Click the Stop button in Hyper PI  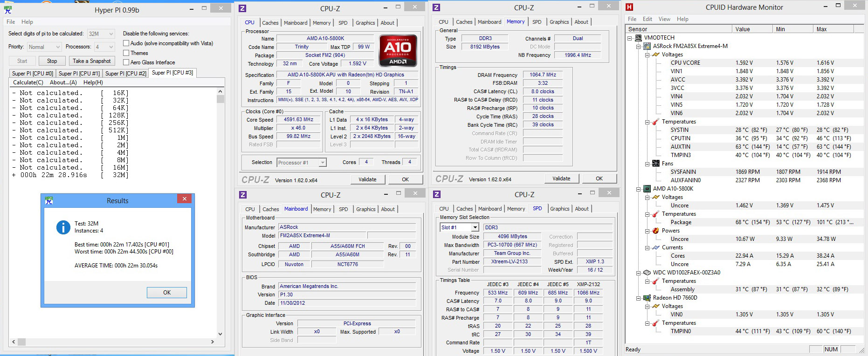pos(52,61)
